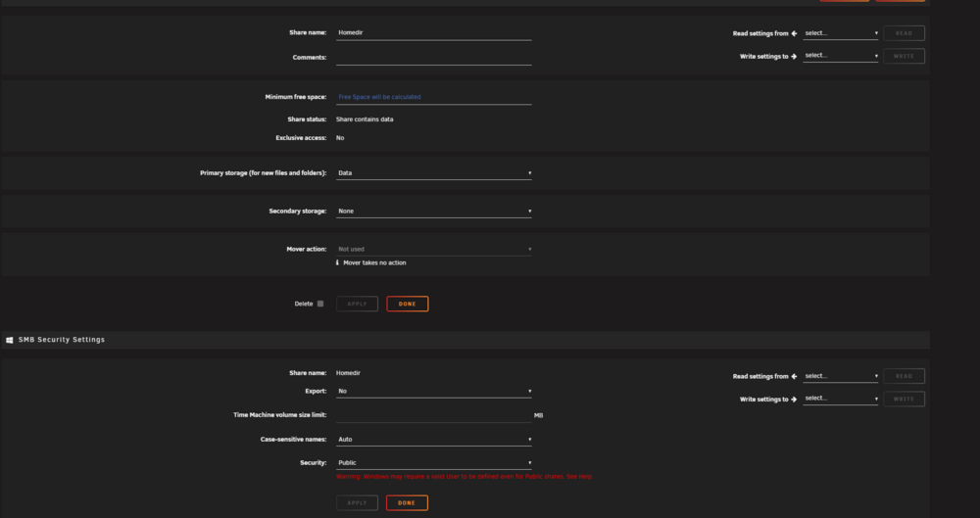Open top Read settings from select dropdown
The height and width of the screenshot is (518, 980).
pos(841,33)
